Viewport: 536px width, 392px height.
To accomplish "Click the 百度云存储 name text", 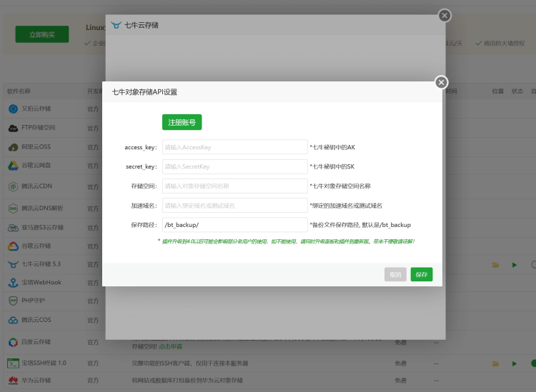I will [36, 342].
